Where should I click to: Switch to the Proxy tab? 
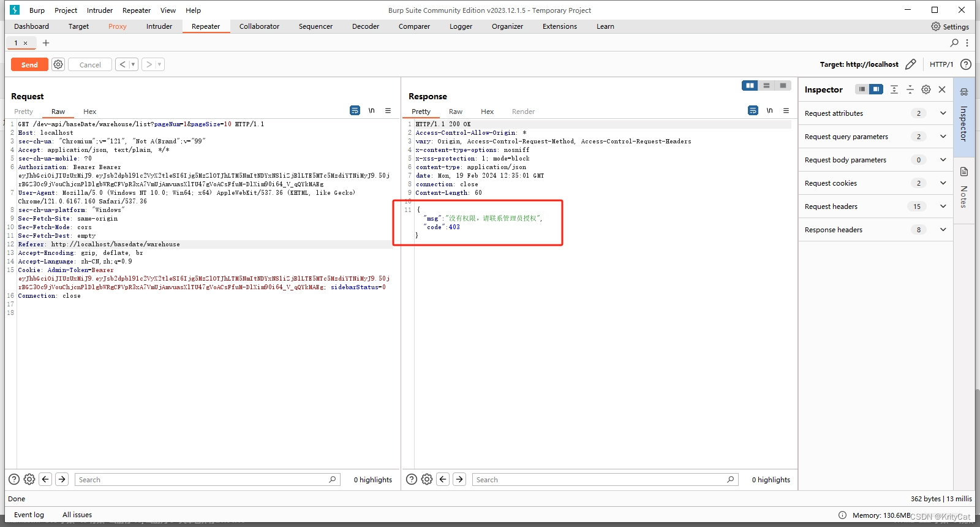tap(118, 26)
